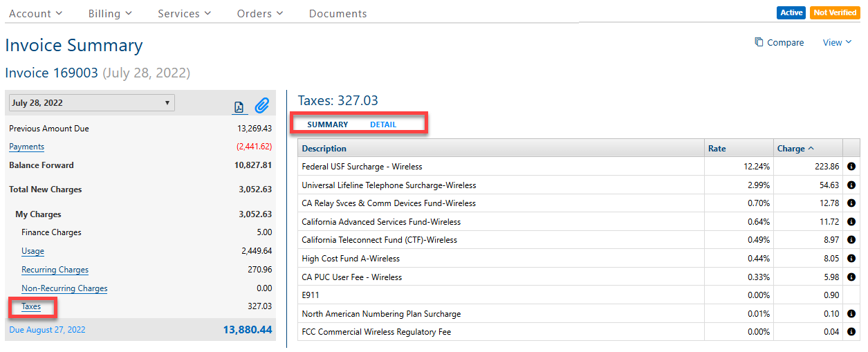Open the Account menu
Image resolution: width=868 pixels, height=352 pixels.
(35, 14)
